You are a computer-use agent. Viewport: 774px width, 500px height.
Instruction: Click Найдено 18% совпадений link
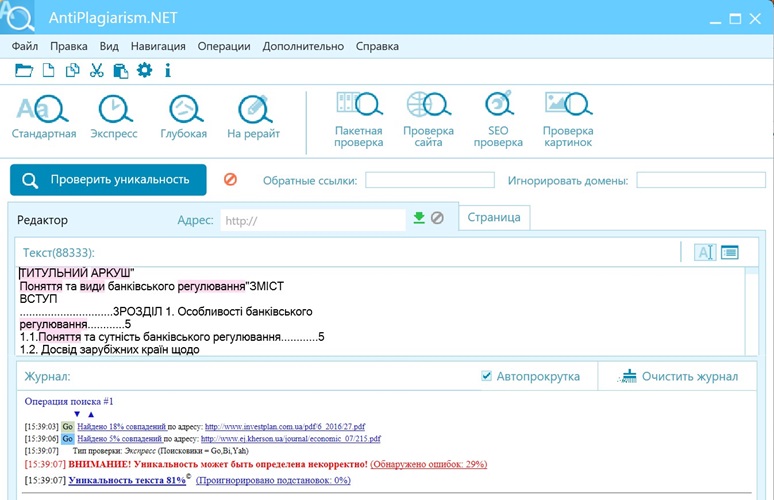[x=121, y=426]
